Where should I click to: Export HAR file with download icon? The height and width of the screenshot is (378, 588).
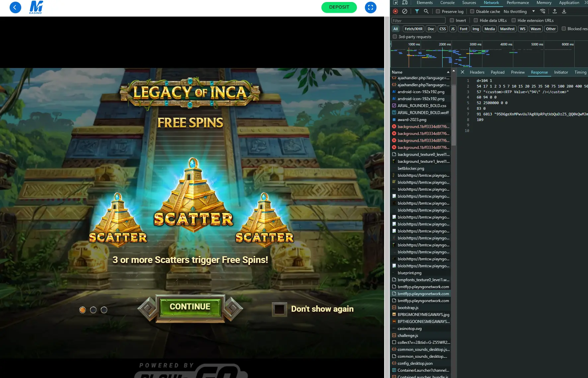(x=564, y=11)
